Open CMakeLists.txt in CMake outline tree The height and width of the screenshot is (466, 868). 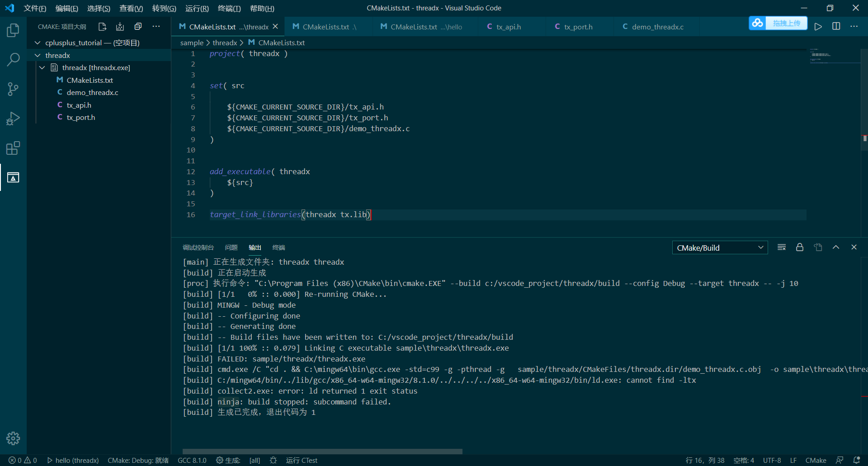click(90, 80)
